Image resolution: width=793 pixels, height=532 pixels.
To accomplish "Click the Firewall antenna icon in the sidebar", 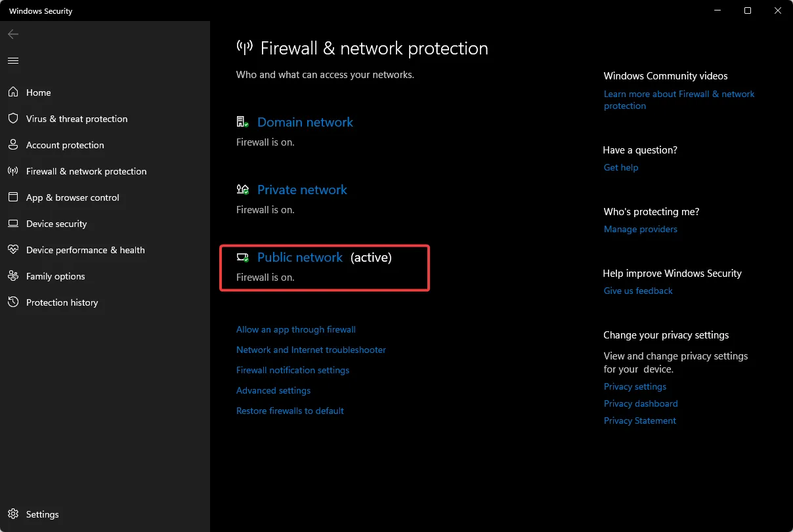I will 13,171.
